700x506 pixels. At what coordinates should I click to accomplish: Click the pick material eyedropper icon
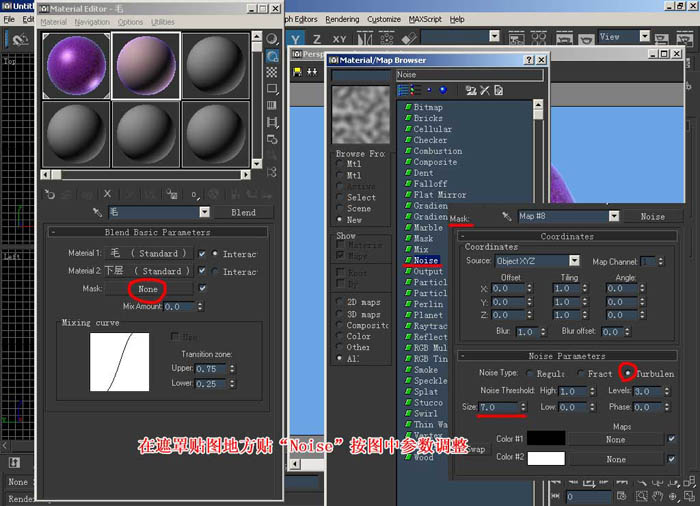[x=97, y=212]
